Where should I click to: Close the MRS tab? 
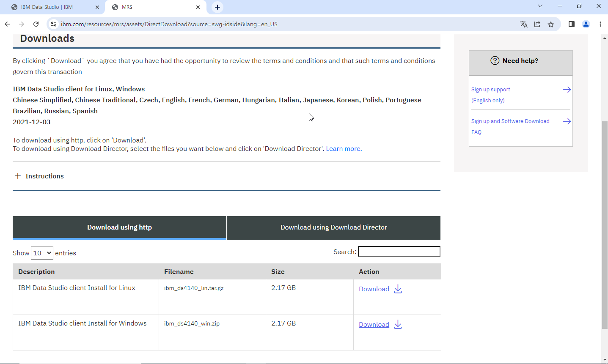pyautogui.click(x=198, y=7)
